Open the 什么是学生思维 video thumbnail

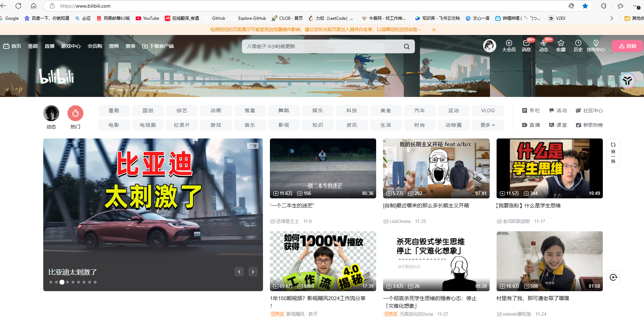550,168
